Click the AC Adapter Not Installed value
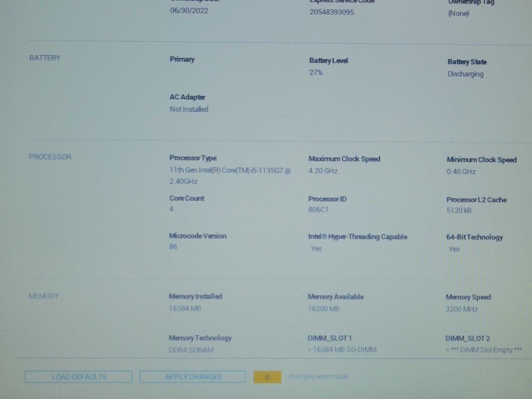 (189, 109)
